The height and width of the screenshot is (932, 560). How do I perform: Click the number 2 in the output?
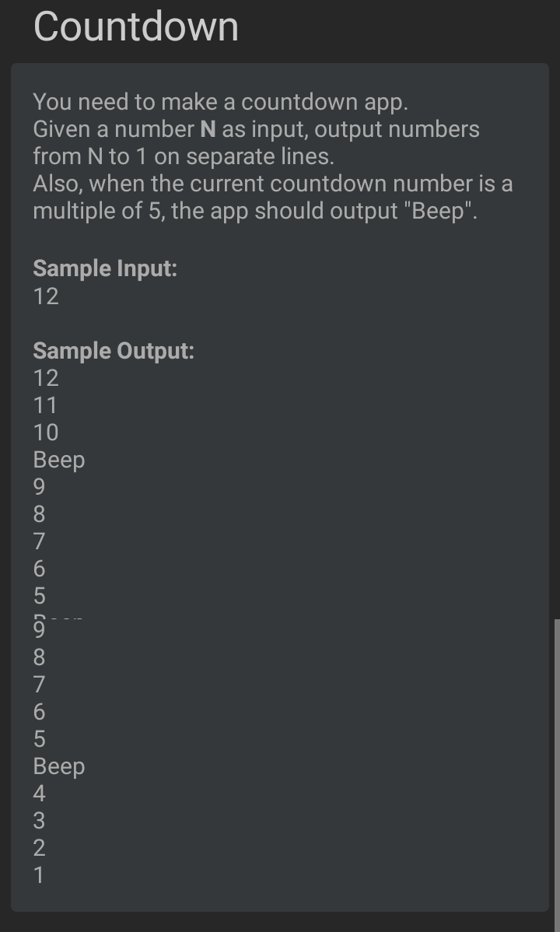point(39,848)
